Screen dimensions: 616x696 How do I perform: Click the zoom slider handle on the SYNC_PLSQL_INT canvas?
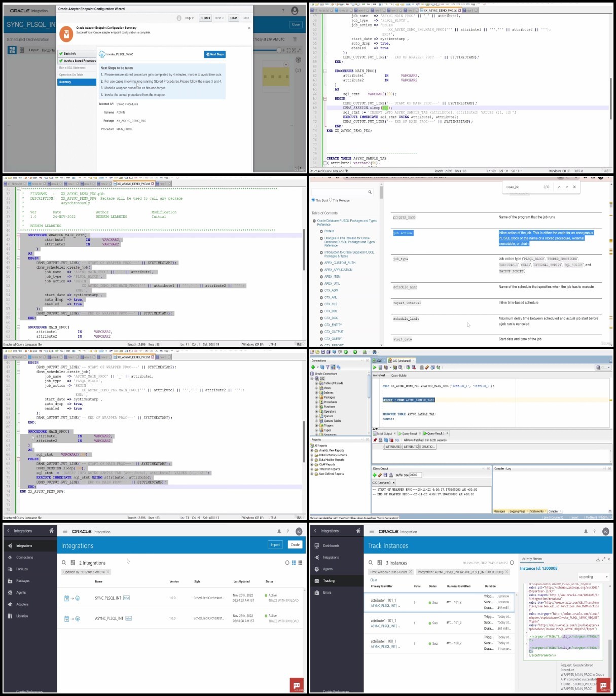click(279, 50)
